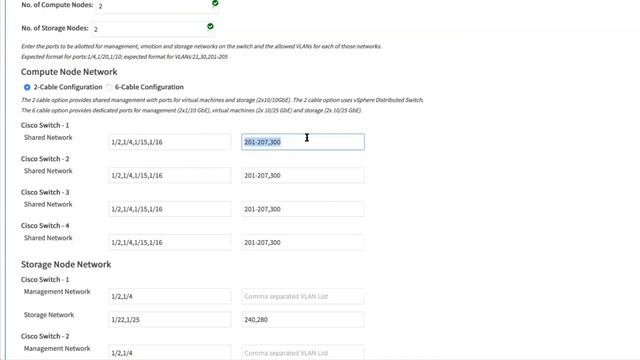Focus Storage Network VLAN field with 240,280
The image size is (640, 360).
pos(303,320)
